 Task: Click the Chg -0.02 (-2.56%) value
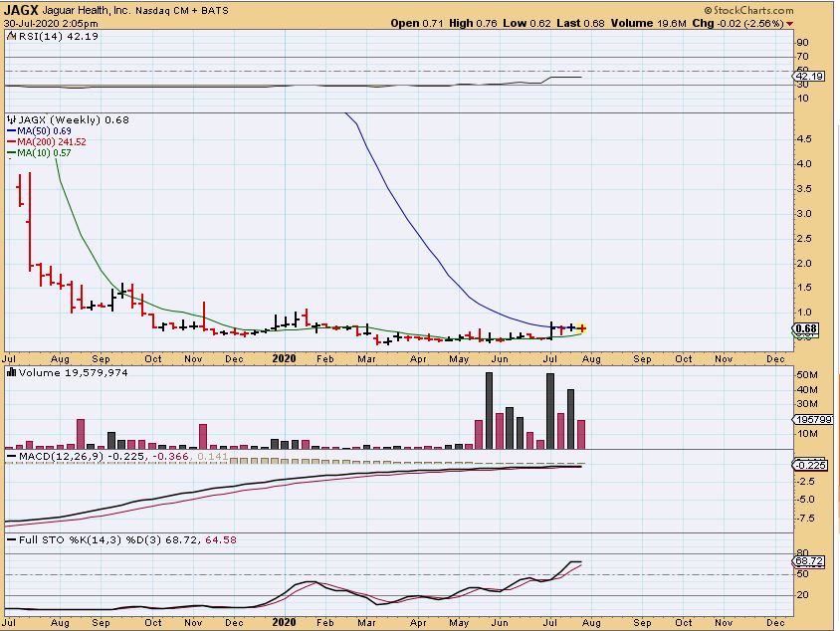click(x=738, y=23)
